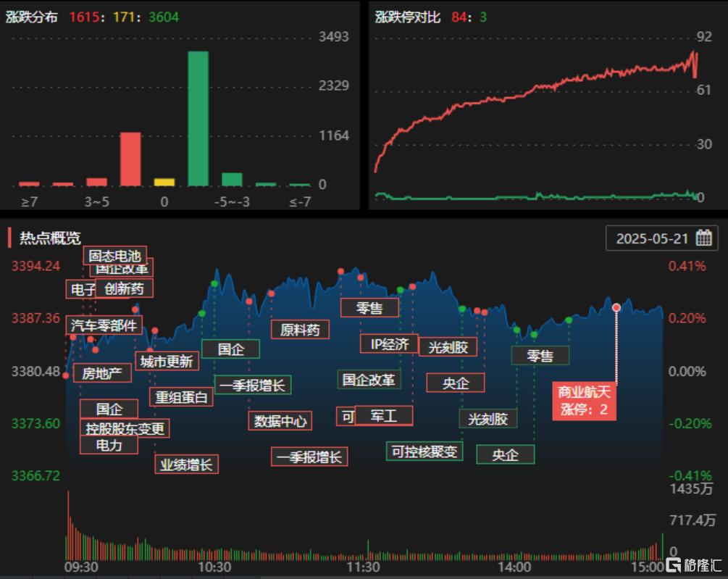Select the 原料药 hotspot tag
The image size is (728, 579).
tap(300, 329)
